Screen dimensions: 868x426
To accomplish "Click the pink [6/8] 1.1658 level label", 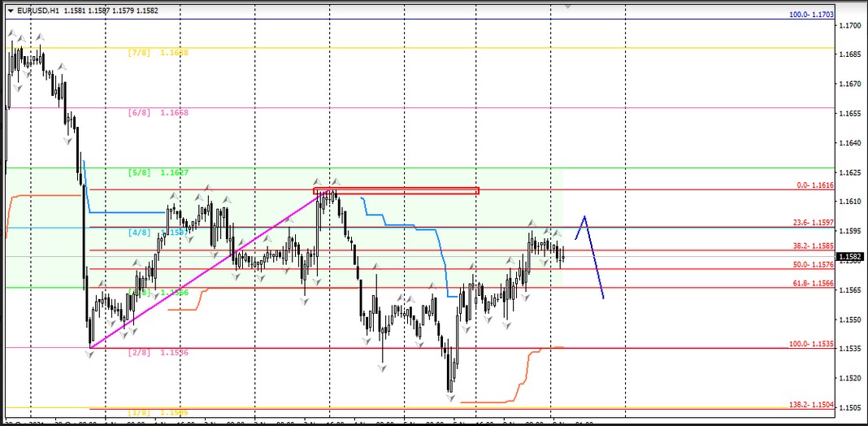I will click(x=158, y=112).
